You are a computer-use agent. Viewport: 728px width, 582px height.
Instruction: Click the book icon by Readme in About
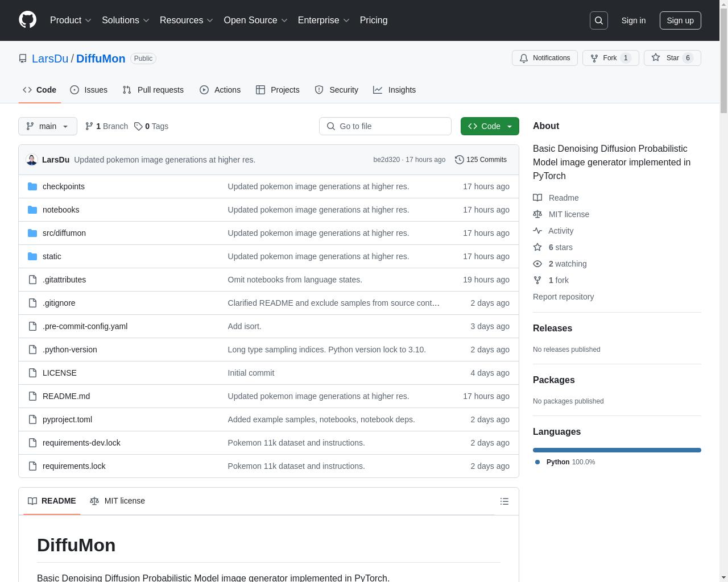(x=537, y=198)
